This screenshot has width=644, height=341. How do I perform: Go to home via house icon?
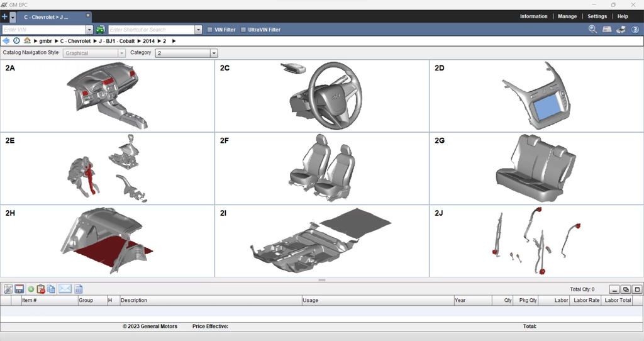point(27,41)
